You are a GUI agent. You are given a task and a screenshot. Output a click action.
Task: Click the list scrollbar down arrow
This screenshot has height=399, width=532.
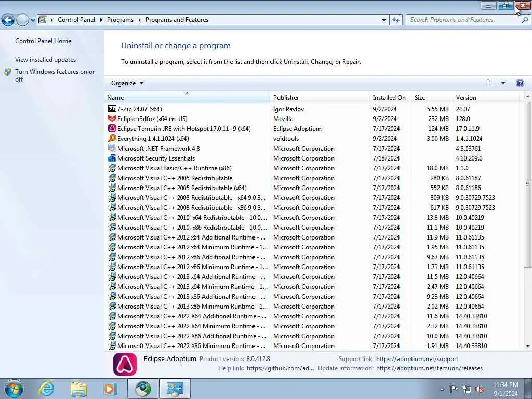[x=528, y=346]
